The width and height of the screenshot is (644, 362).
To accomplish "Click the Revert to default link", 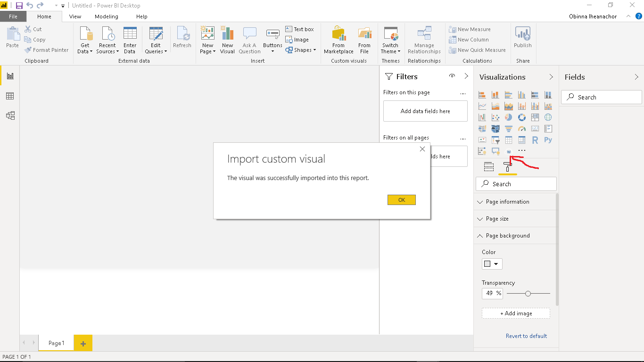I will [526, 336].
